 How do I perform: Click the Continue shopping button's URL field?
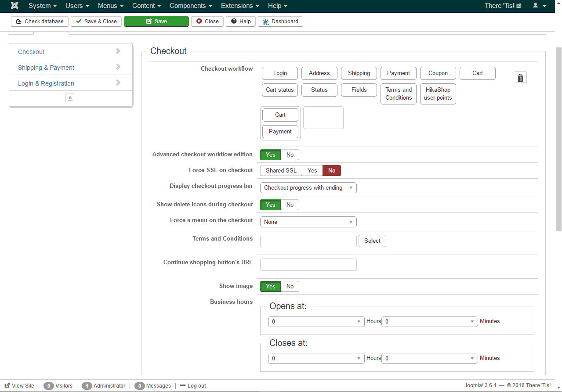pos(308,264)
